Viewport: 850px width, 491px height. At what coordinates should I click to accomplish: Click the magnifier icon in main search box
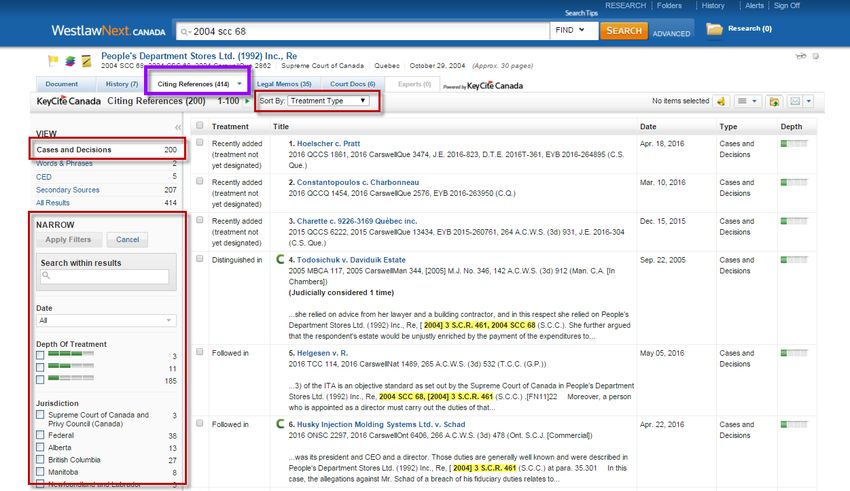click(x=185, y=32)
